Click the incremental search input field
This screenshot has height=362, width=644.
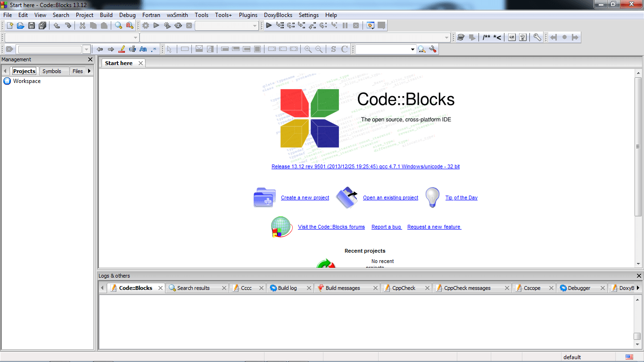pyautogui.click(x=50, y=49)
